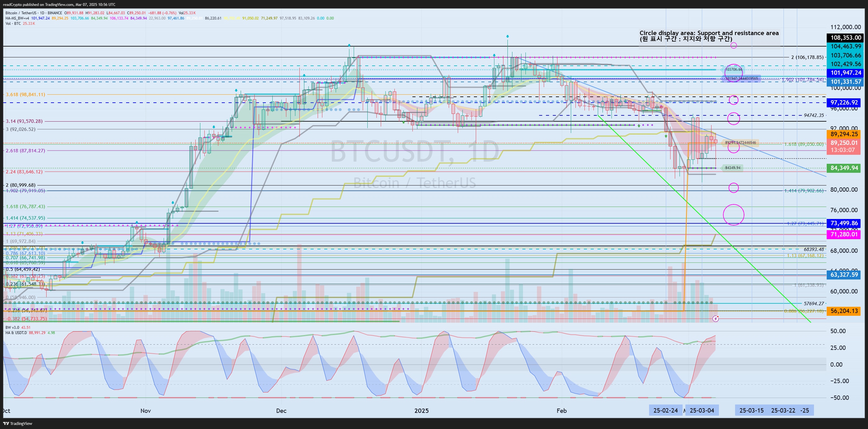The height and width of the screenshot is (429, 868).
Task: Click the BW v3.0 indicator legend
Action: [12, 327]
